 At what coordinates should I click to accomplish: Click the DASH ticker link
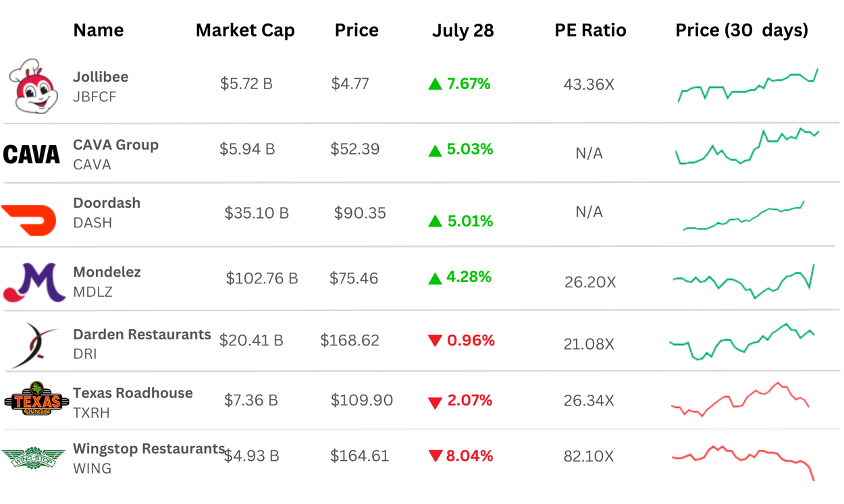[93, 223]
